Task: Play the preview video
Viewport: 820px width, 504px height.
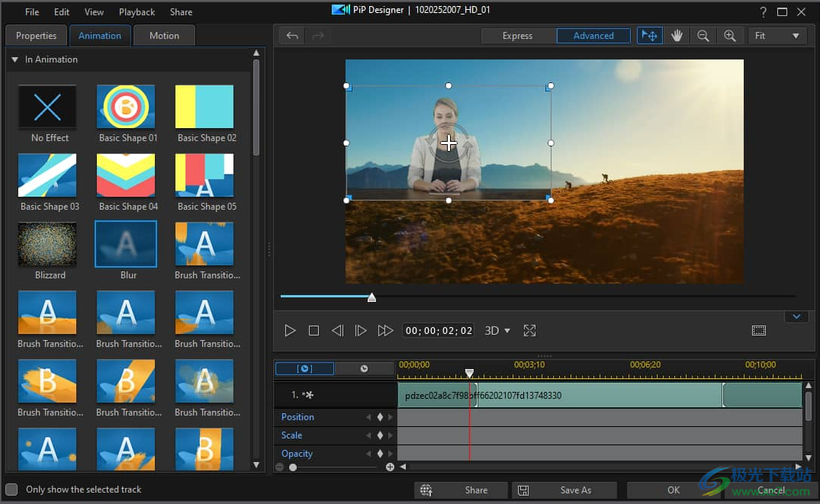Action: (x=291, y=330)
